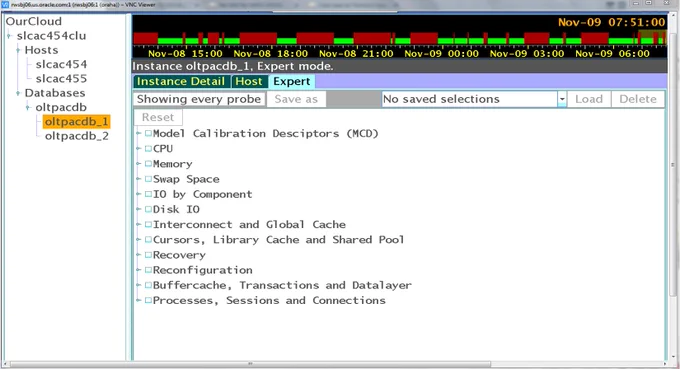The width and height of the screenshot is (680, 369).
Task: Click the Nov-09 07:51:00 timestamp
Action: point(611,23)
